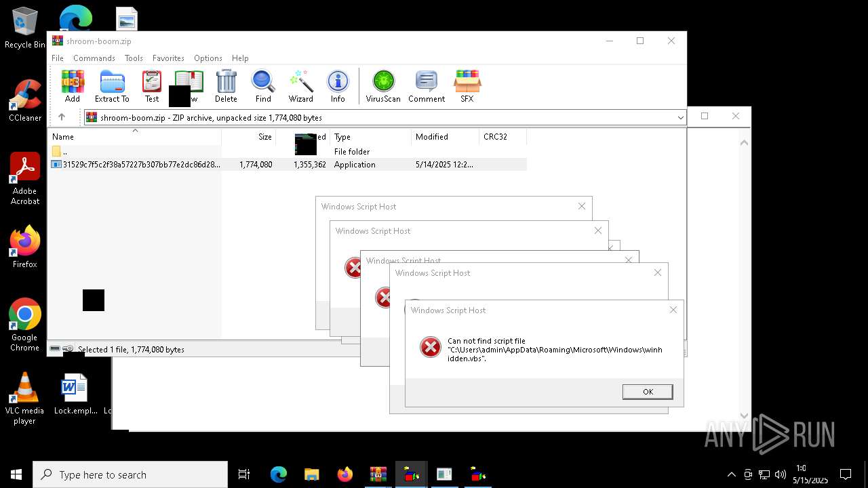Sort by the CRC32 column header
The height and width of the screenshot is (488, 868).
point(503,137)
